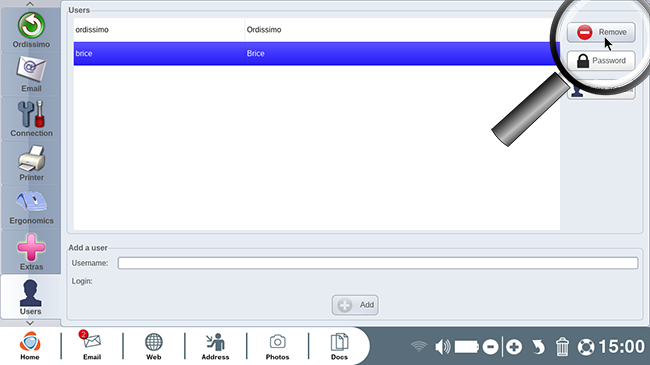Screen dimensions: 650x365
Task: Select the Users tab in the sidebar
Action: [31, 297]
